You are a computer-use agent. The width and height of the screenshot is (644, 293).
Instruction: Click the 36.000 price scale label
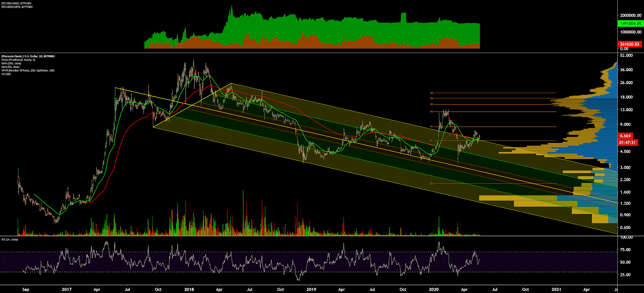click(626, 70)
